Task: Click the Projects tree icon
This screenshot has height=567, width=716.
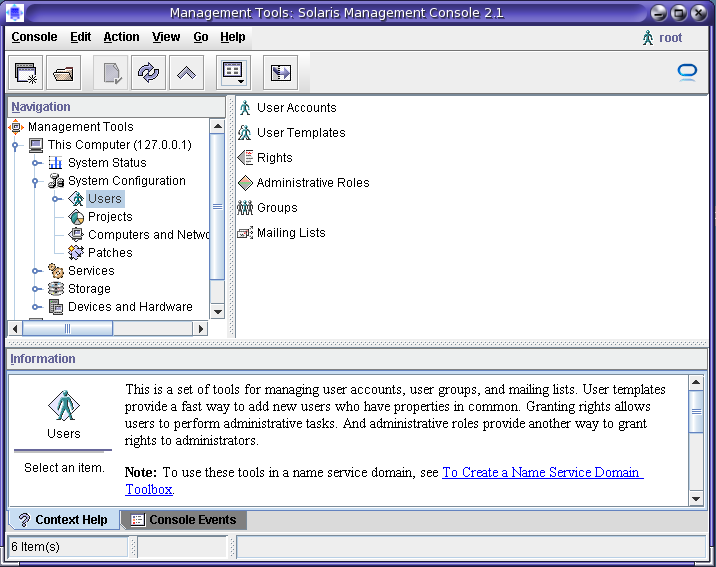Action: (76, 217)
